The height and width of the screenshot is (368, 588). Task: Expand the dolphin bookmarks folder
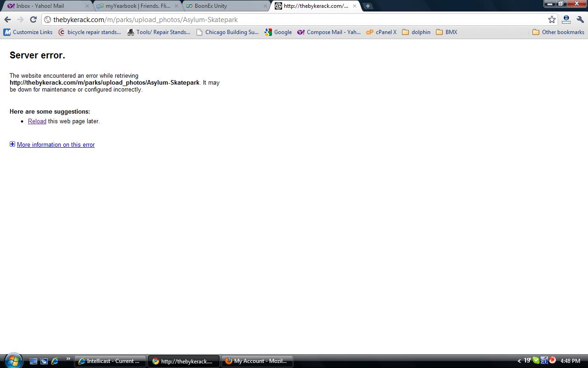coord(416,32)
